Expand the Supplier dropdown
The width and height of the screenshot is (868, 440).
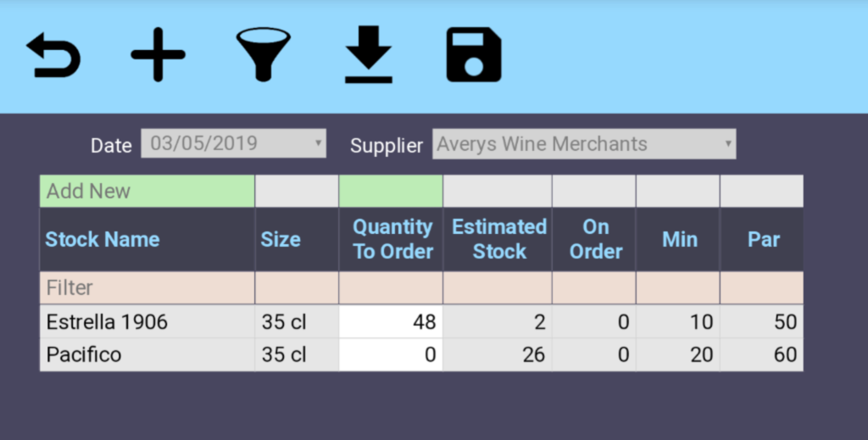(583, 144)
